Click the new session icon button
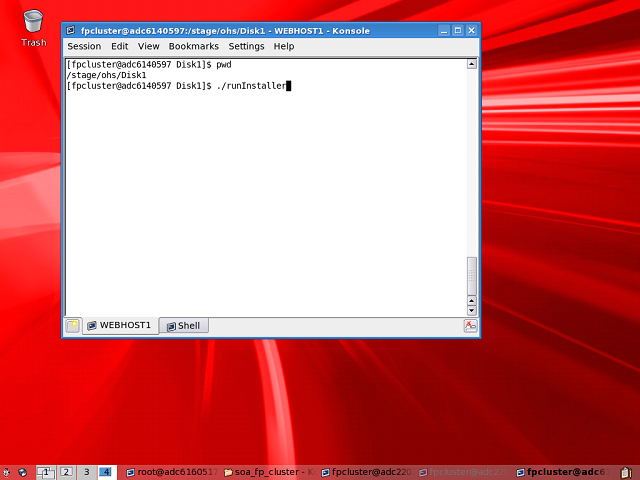The height and width of the screenshot is (480, 640). coord(73,326)
